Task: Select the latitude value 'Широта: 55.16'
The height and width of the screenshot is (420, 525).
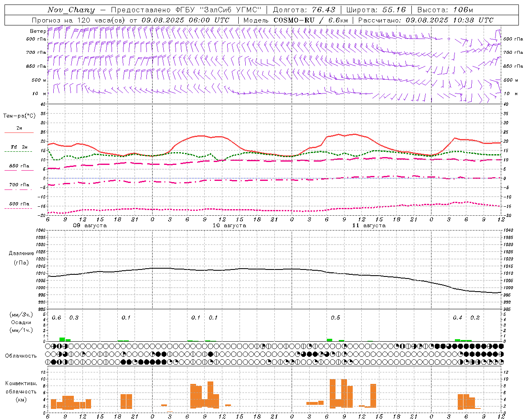Action: click(x=376, y=10)
